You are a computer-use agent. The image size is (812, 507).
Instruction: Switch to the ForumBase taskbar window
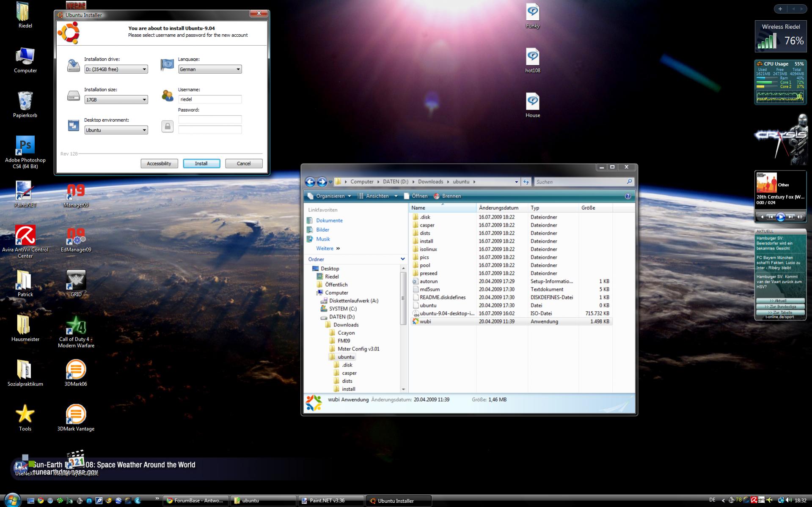(196, 501)
